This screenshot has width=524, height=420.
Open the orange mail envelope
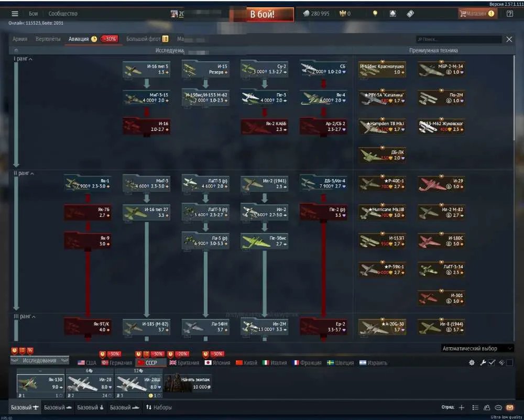510,407
